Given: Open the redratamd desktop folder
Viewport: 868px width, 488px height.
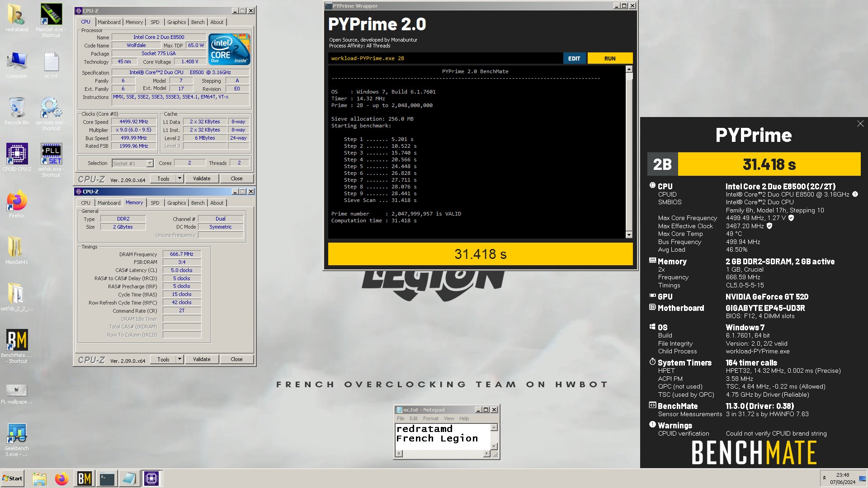Looking at the screenshot, I should tap(17, 18).
